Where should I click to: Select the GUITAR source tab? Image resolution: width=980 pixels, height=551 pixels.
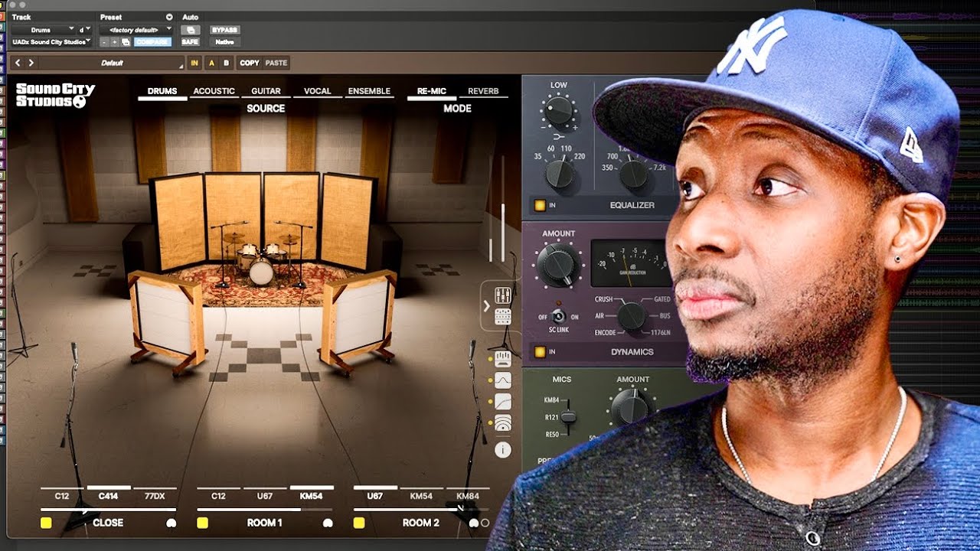[266, 91]
